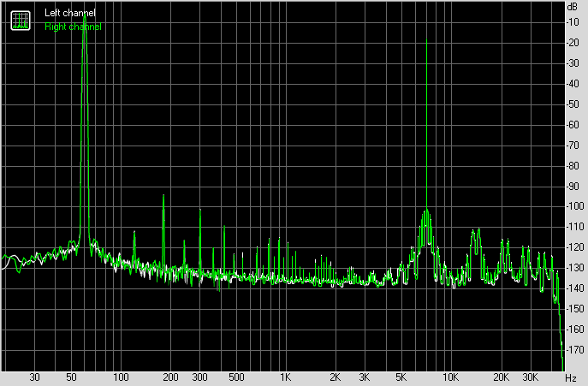Click the "-170" dB axis value
588x386 pixels.
[x=575, y=349]
